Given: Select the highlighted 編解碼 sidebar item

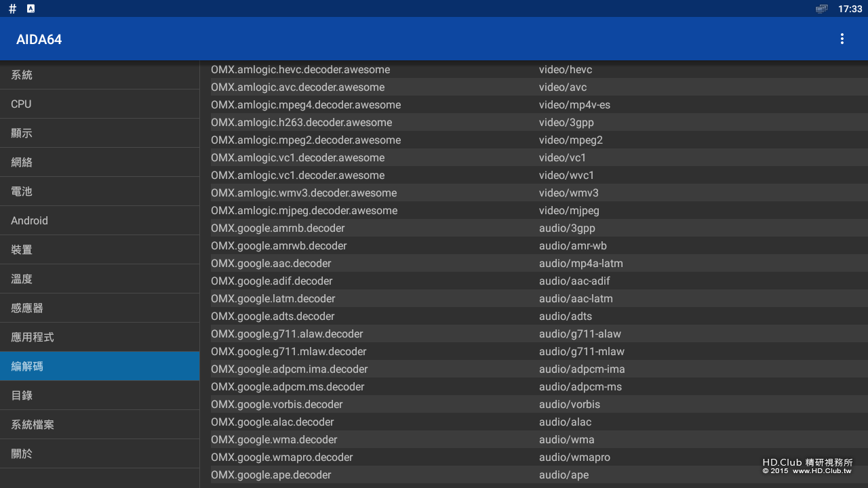Looking at the screenshot, I should pyautogui.click(x=100, y=366).
